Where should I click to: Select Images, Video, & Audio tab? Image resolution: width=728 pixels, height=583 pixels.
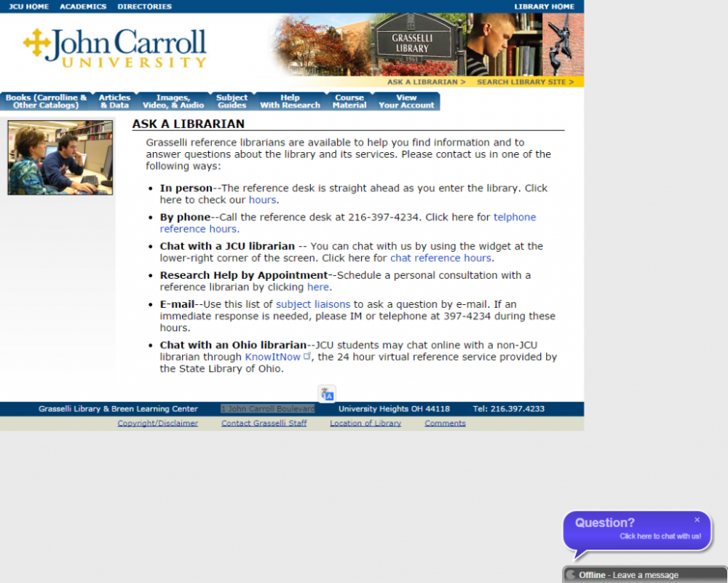(173, 101)
